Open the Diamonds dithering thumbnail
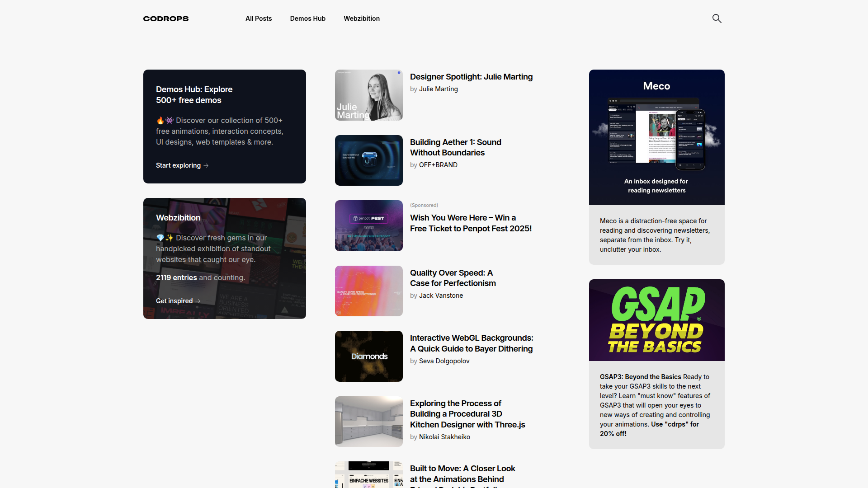Image resolution: width=868 pixels, height=488 pixels. pyautogui.click(x=369, y=356)
